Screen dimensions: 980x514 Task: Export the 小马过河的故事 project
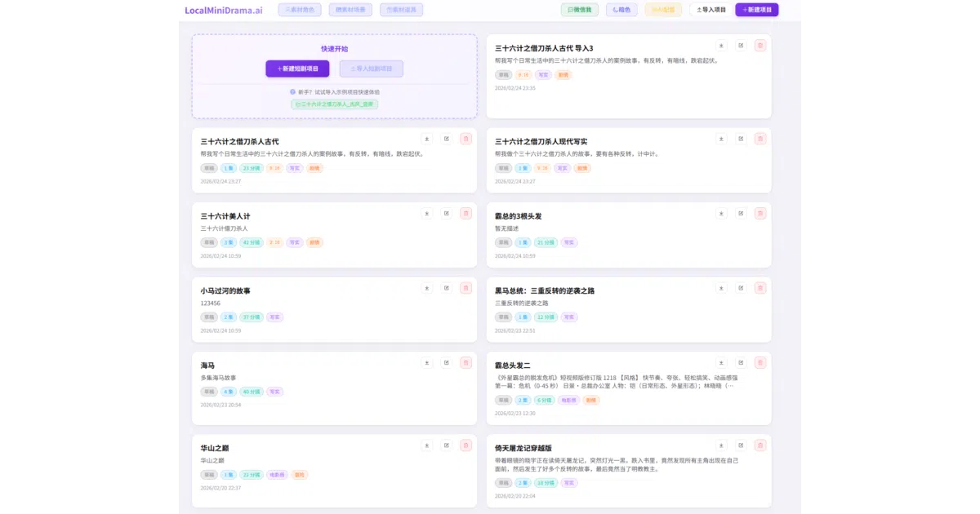coord(427,288)
